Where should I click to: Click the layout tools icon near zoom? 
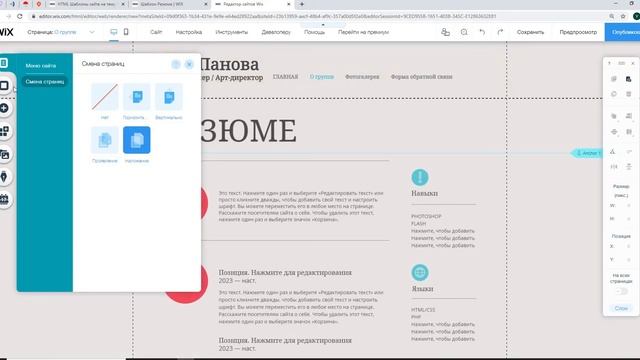pos(445,32)
